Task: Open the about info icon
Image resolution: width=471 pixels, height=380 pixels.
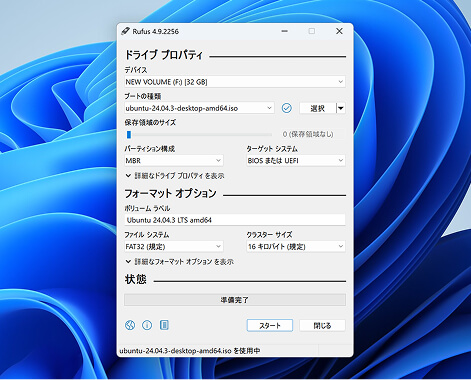Action: coord(147,325)
